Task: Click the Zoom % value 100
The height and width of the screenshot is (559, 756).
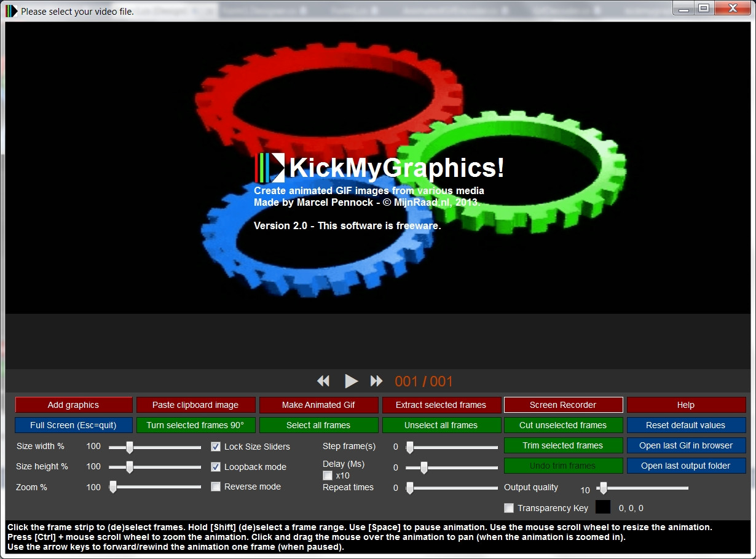Action: (93, 487)
